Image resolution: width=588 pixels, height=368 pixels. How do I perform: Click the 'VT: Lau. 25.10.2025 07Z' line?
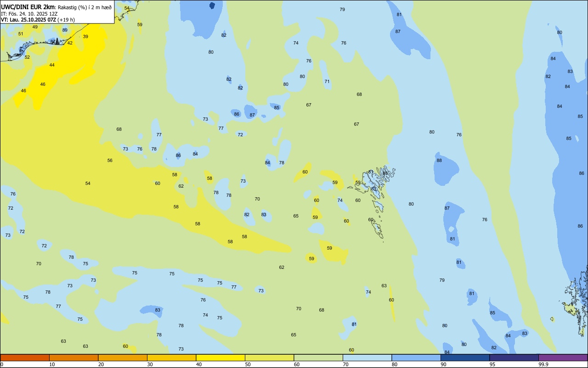[28, 20]
